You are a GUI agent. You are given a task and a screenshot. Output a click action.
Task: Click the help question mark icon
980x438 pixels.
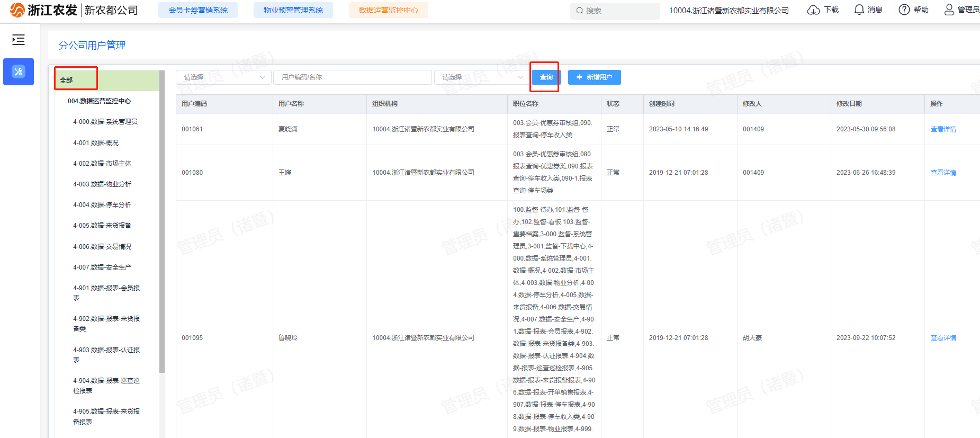(x=904, y=10)
